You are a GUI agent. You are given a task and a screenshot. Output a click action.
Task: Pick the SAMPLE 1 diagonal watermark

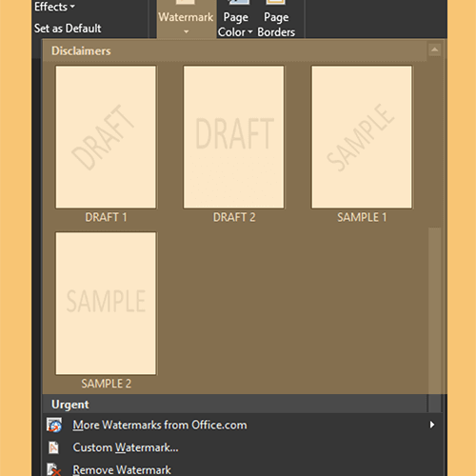362,137
